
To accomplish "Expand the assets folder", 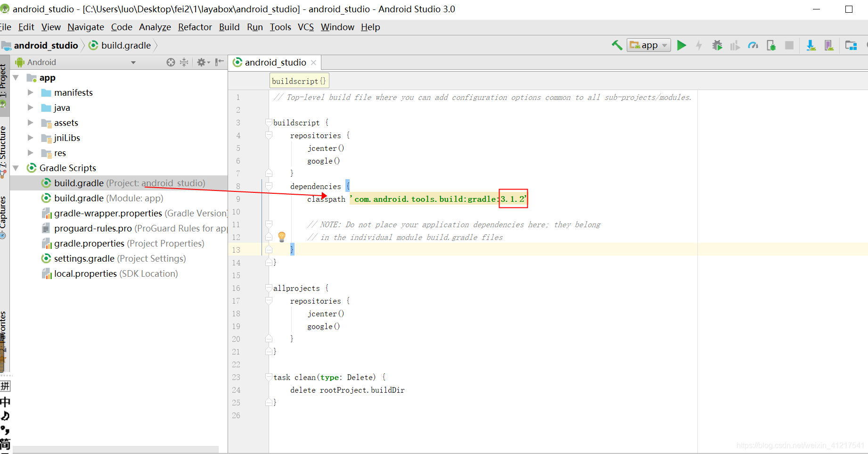I will (x=31, y=123).
